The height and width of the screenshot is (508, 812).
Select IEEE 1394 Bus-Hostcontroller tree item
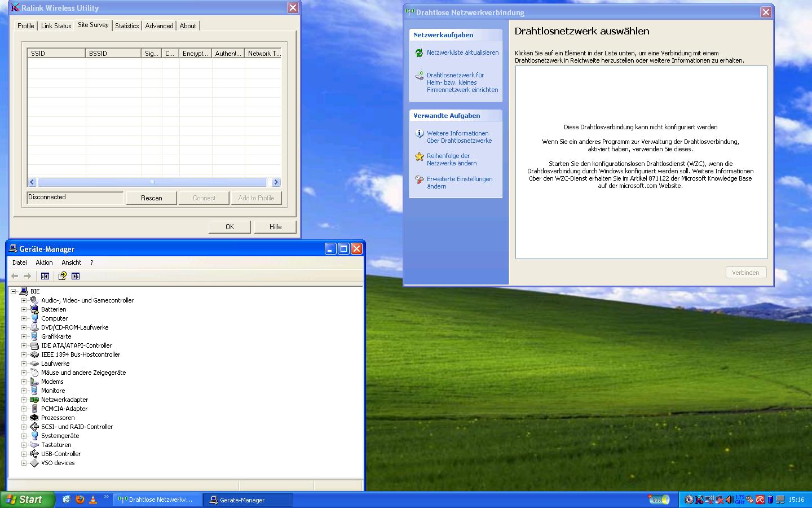81,354
